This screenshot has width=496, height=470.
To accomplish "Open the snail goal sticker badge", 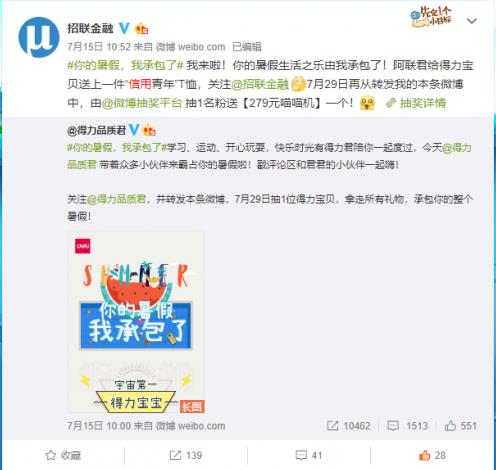I will [431, 17].
